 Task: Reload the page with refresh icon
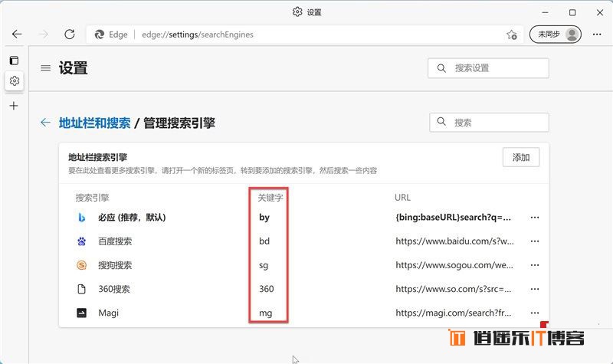tap(70, 34)
